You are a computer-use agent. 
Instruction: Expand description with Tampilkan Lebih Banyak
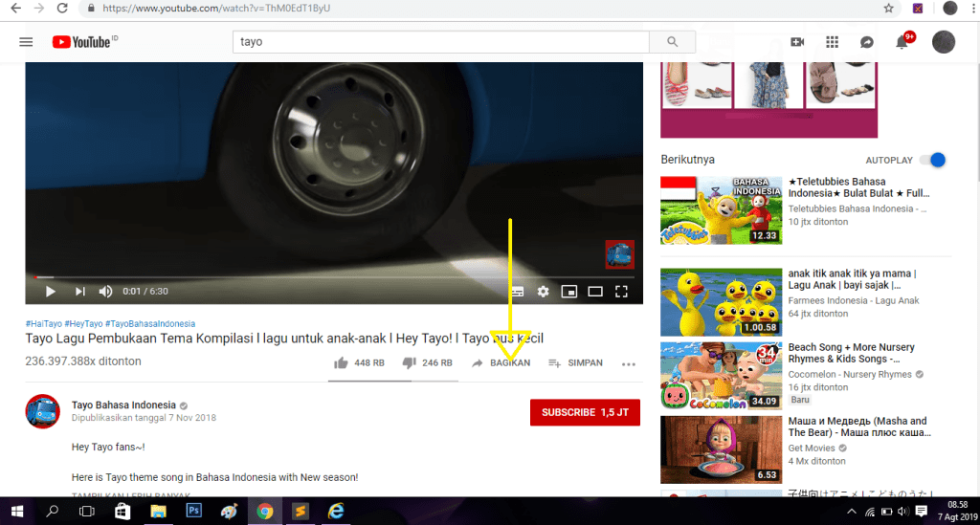pos(130,493)
